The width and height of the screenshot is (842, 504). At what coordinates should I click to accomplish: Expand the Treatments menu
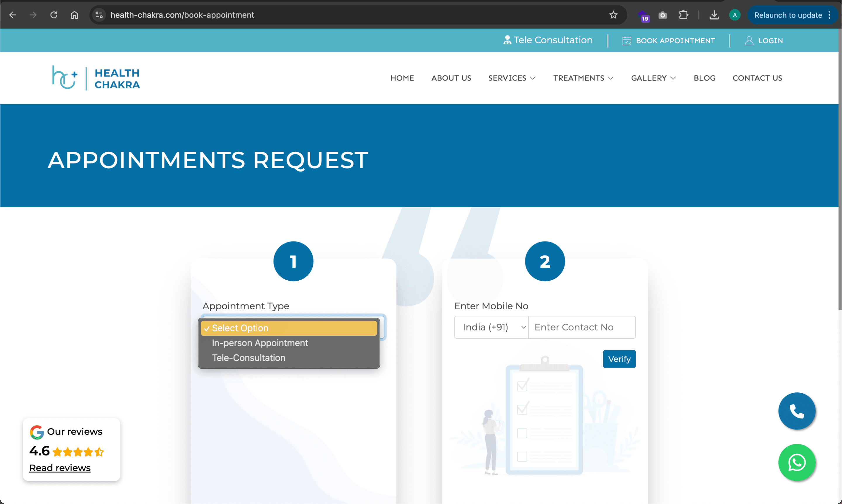pos(583,78)
